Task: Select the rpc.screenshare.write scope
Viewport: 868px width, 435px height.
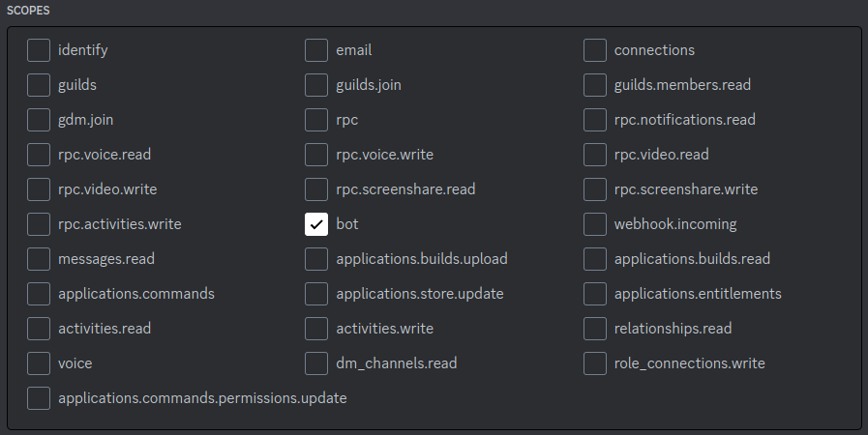Action: pyautogui.click(x=595, y=189)
